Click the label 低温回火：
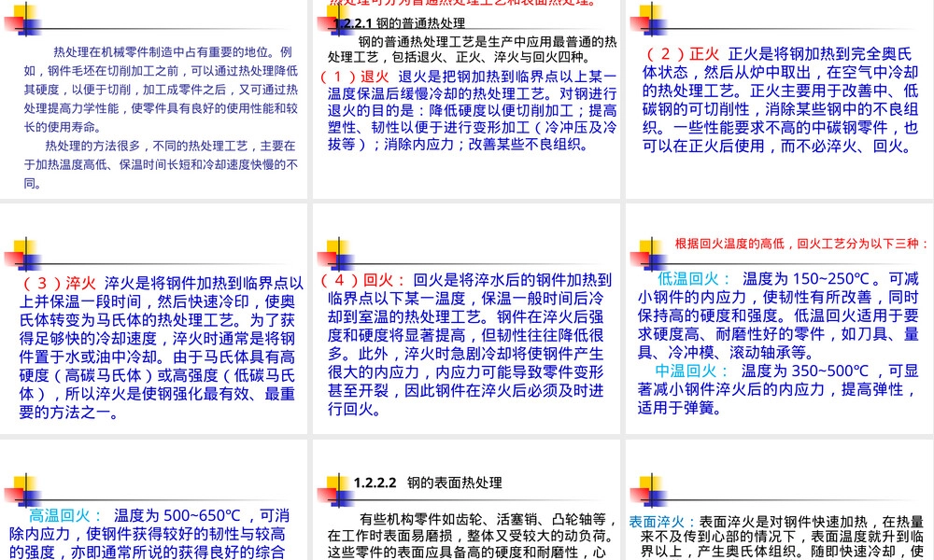The image size is (934, 560). [x=694, y=278]
